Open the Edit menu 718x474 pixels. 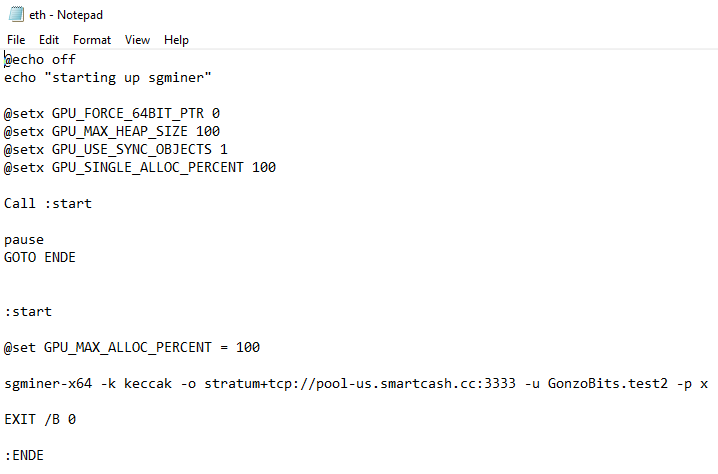pyautogui.click(x=49, y=40)
